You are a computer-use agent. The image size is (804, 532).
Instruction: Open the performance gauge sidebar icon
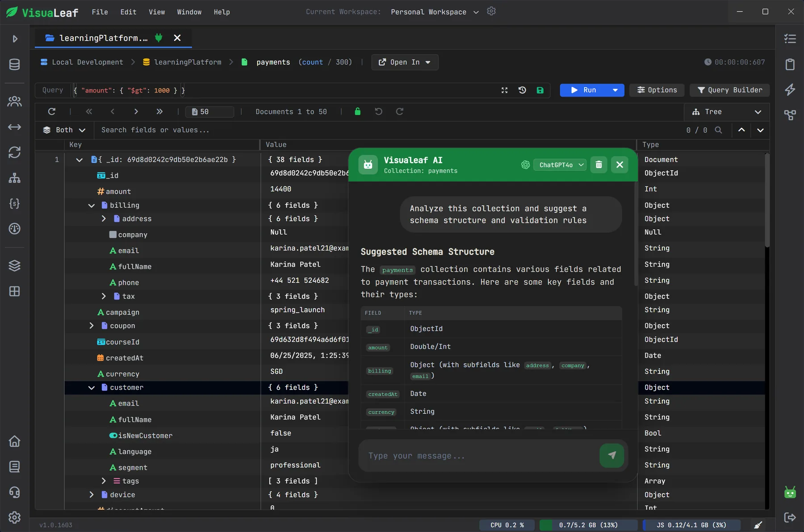(x=14, y=229)
